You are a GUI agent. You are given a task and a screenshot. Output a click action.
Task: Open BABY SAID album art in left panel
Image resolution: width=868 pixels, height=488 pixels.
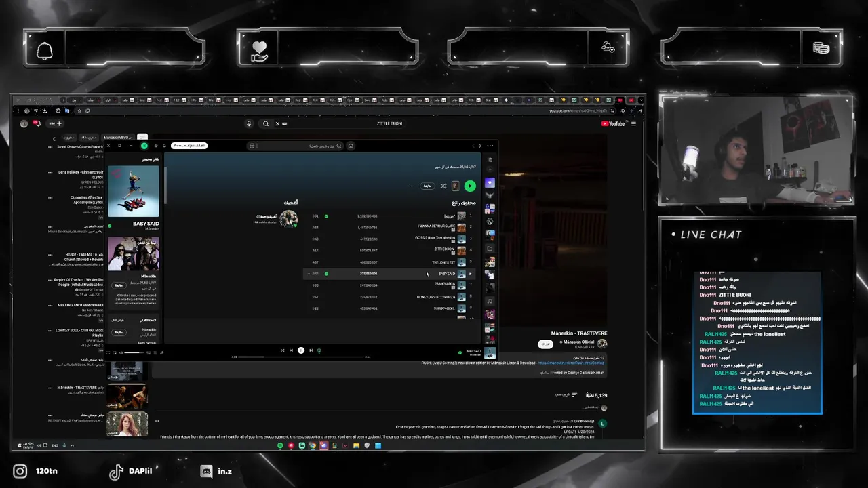coord(134,191)
